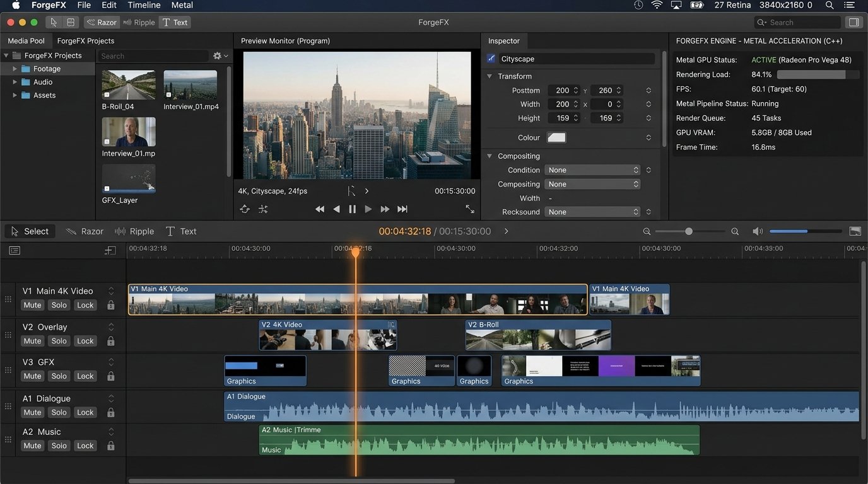Activate the Select tool in timeline toolbar

tap(30, 231)
